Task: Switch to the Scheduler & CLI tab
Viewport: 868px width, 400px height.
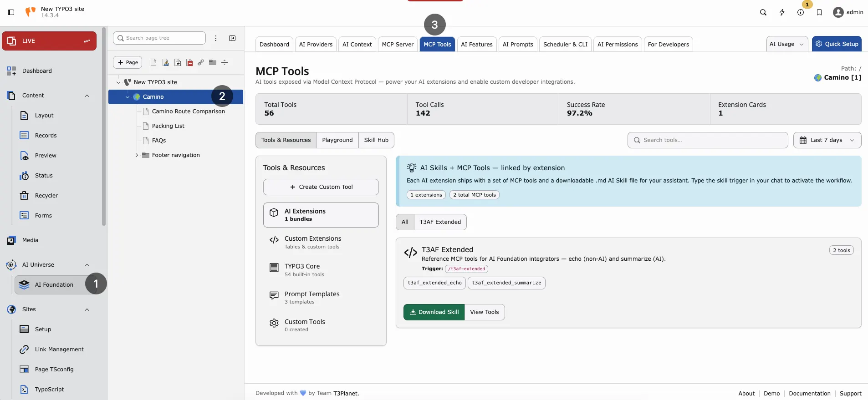Action: 565,44
